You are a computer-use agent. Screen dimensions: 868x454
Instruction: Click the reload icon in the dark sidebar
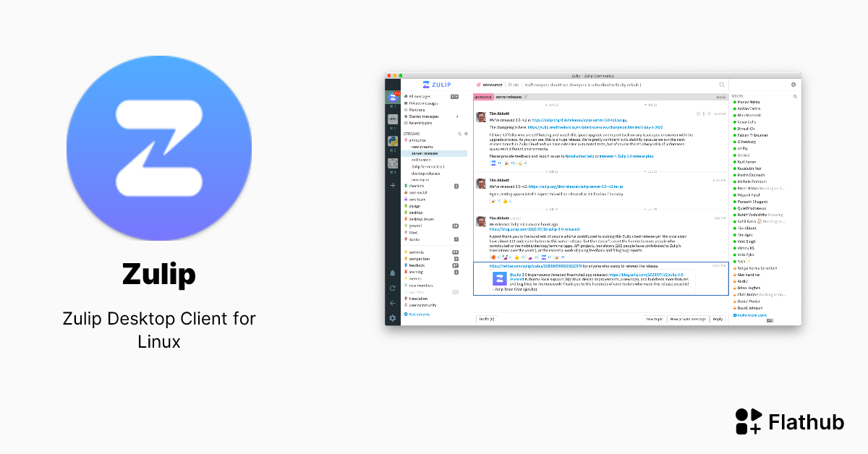393,288
